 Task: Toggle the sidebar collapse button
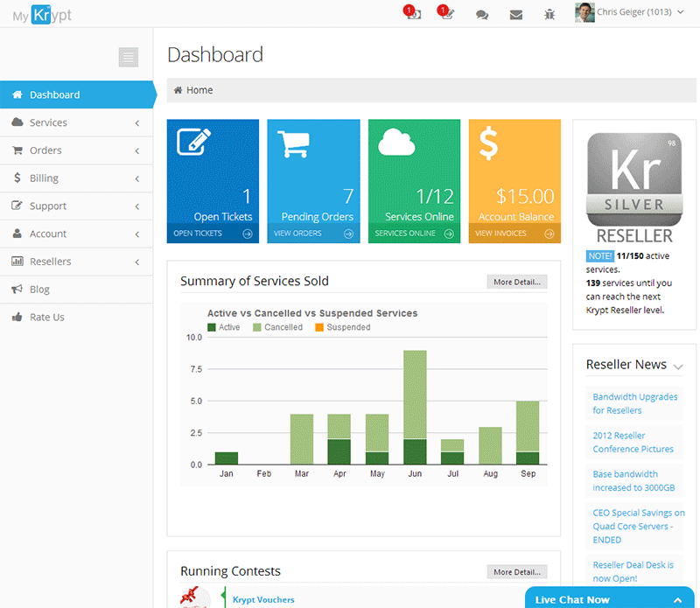coord(129,57)
